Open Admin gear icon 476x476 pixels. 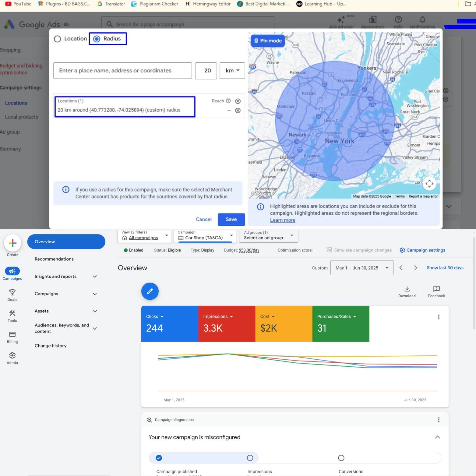coord(12,356)
